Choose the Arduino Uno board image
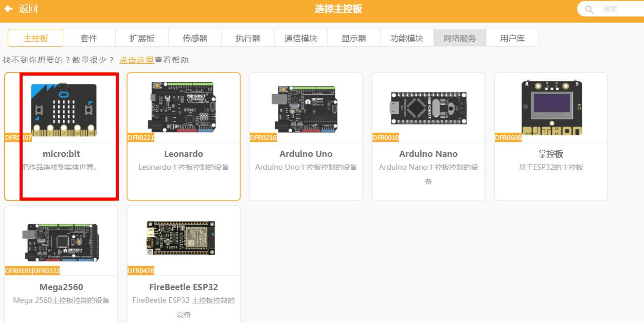644x323 pixels. [x=303, y=109]
